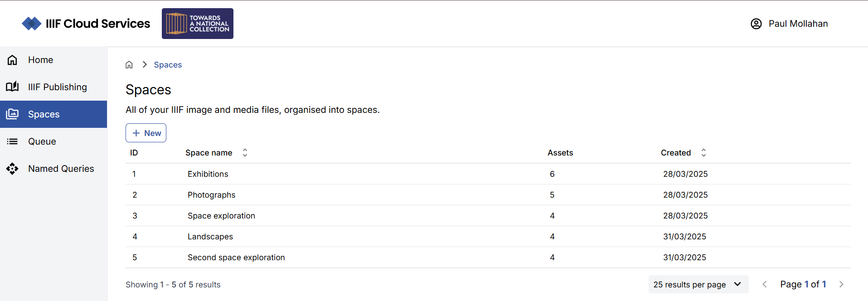
Task: Click the IIIF Publishing book icon
Action: pos(12,87)
